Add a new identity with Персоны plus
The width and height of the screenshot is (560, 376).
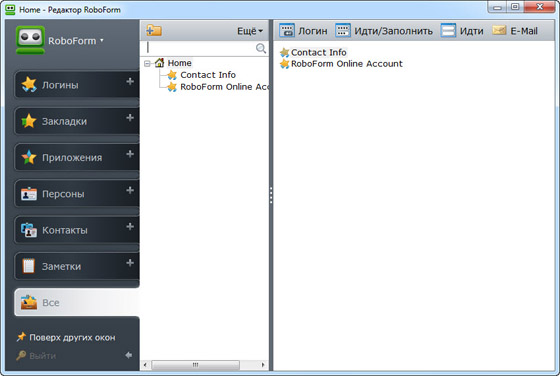click(130, 190)
